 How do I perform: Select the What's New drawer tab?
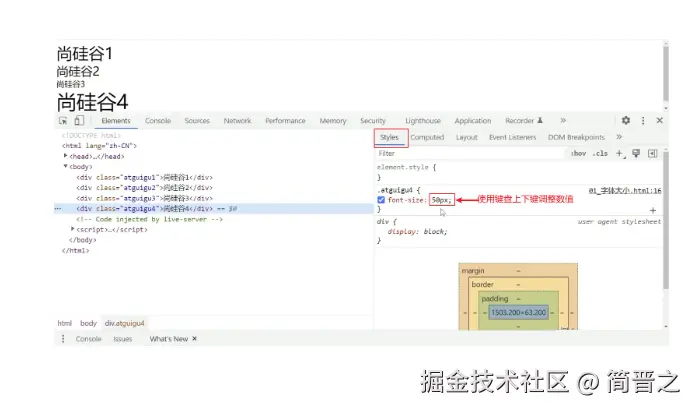pyautogui.click(x=168, y=339)
